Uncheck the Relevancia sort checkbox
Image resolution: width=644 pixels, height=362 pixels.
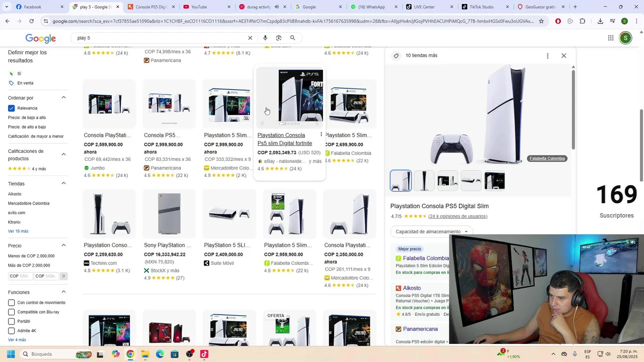click(x=12, y=108)
